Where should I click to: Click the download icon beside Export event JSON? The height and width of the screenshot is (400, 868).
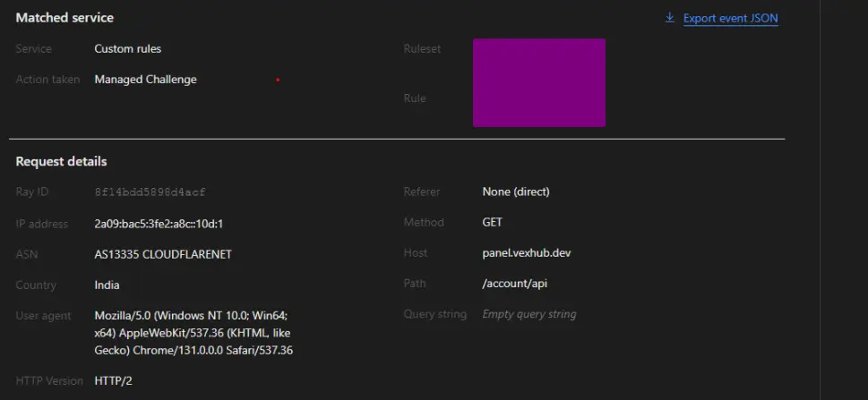[x=669, y=18]
